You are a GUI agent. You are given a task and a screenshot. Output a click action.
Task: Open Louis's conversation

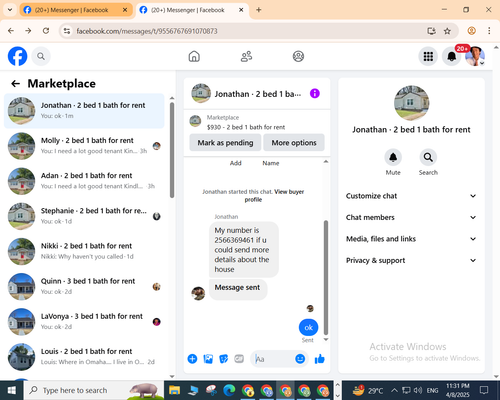(x=84, y=357)
